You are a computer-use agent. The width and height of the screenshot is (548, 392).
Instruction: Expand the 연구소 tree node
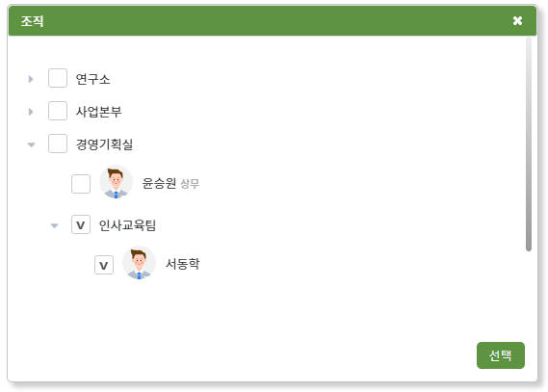coord(31,79)
